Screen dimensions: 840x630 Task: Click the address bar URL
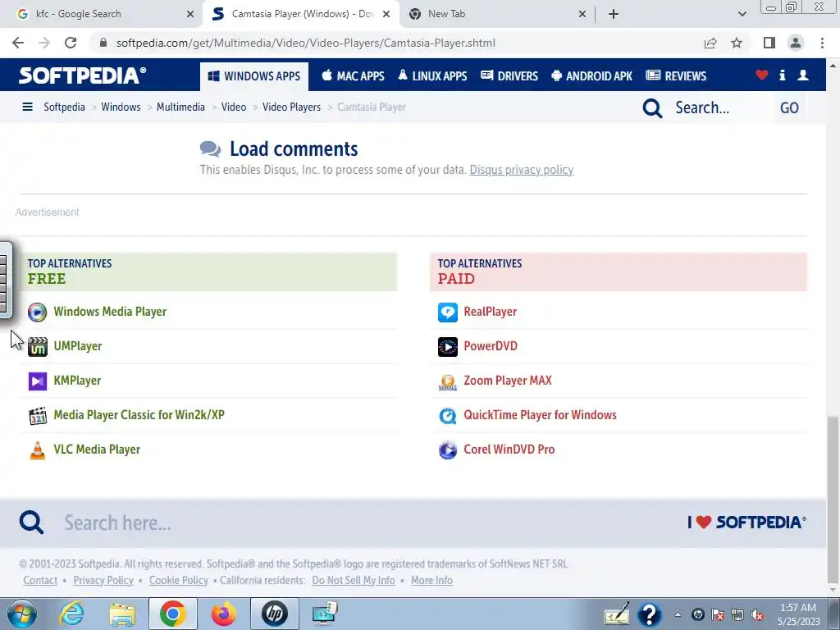click(305, 43)
